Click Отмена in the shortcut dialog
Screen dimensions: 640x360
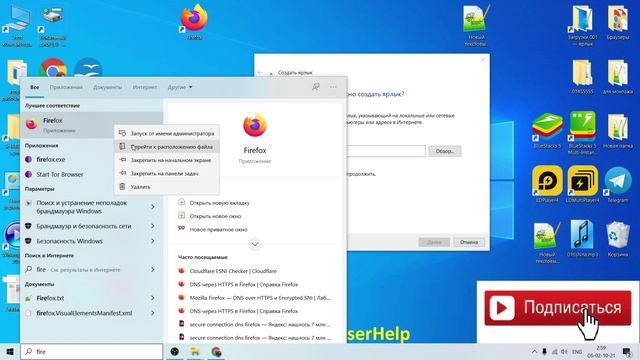[469, 242]
